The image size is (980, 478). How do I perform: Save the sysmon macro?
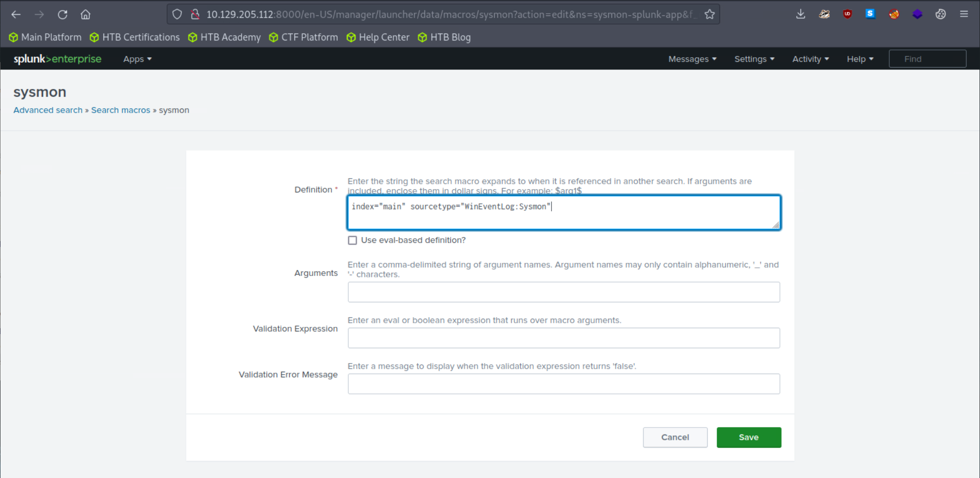[748, 437]
